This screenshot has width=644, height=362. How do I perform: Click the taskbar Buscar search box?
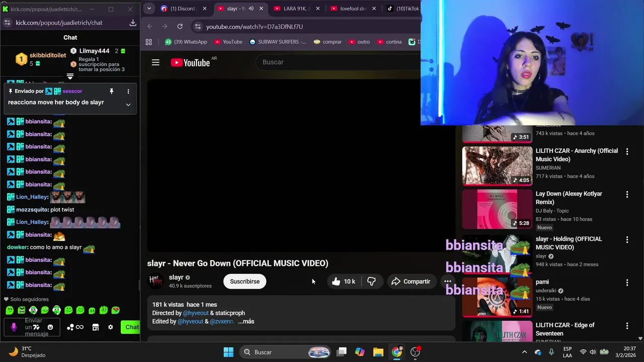click(x=285, y=352)
